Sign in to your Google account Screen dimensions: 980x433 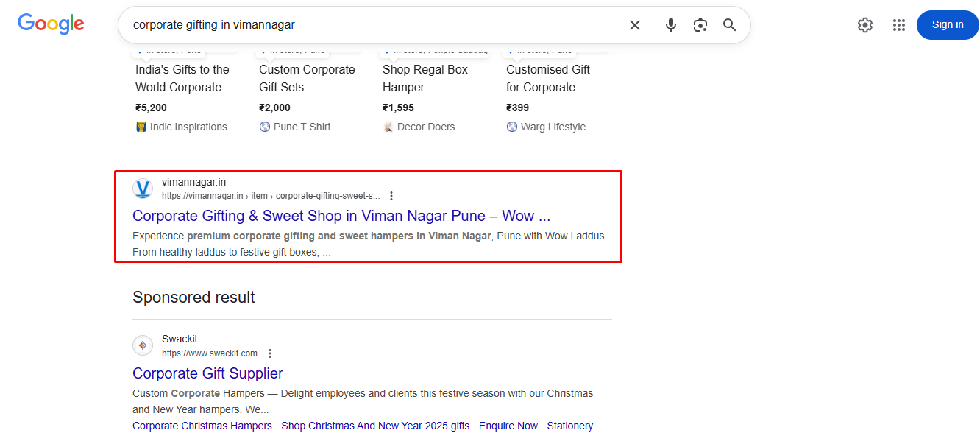click(947, 24)
